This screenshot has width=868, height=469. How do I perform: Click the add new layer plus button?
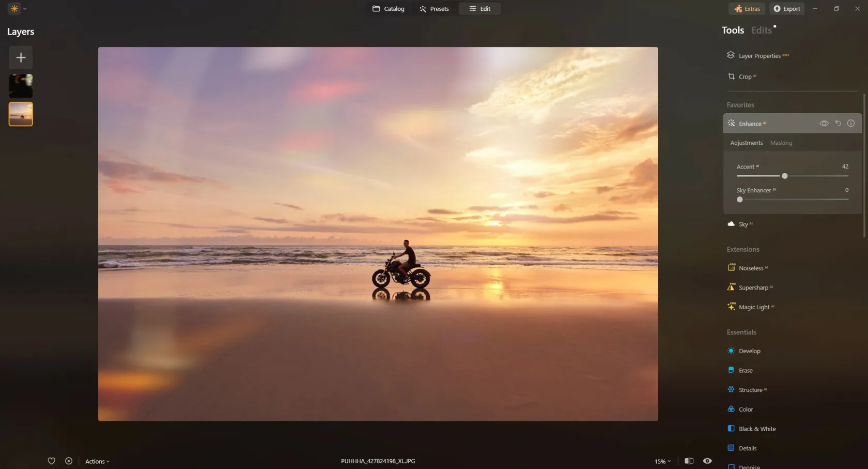click(x=21, y=57)
